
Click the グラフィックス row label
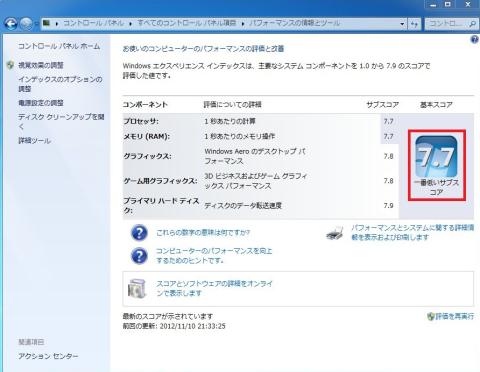tap(148, 156)
